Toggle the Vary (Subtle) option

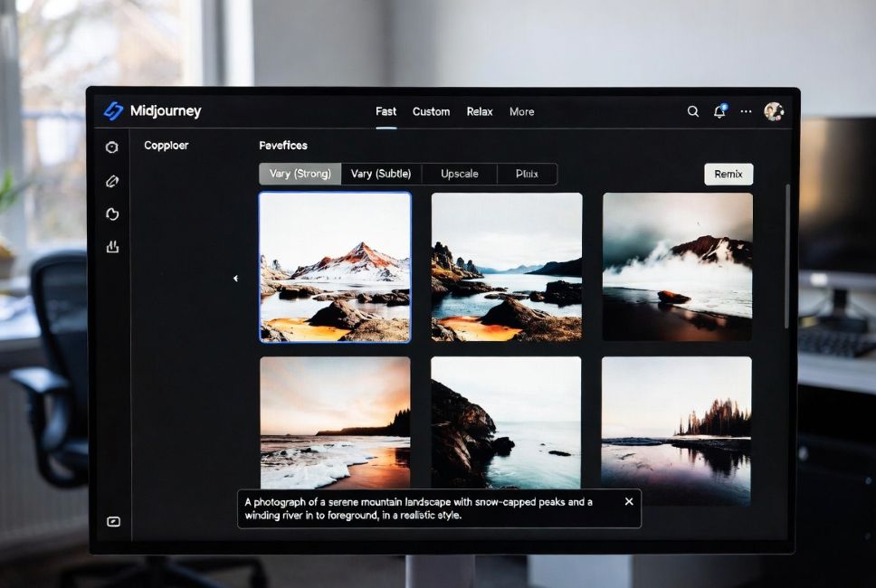(x=380, y=174)
